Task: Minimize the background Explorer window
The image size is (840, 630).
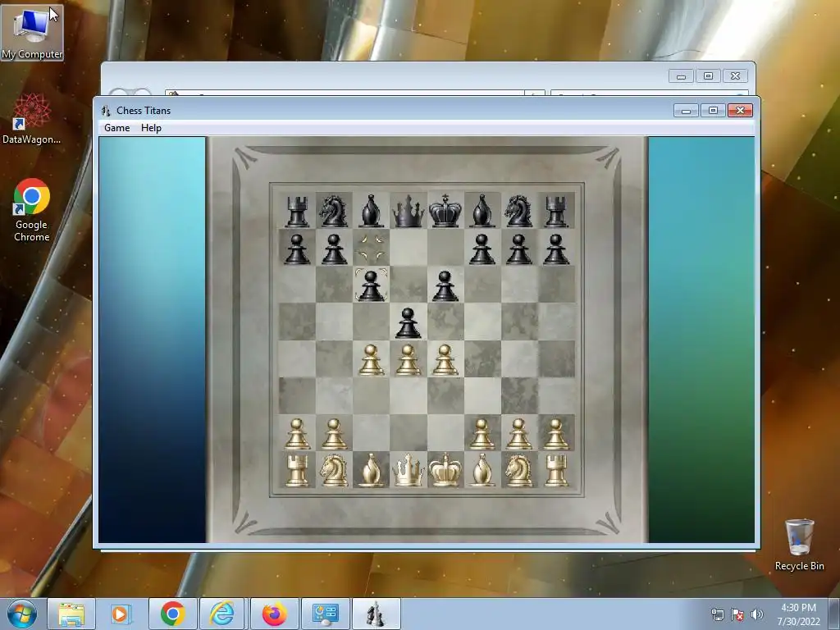Action: tap(682, 76)
